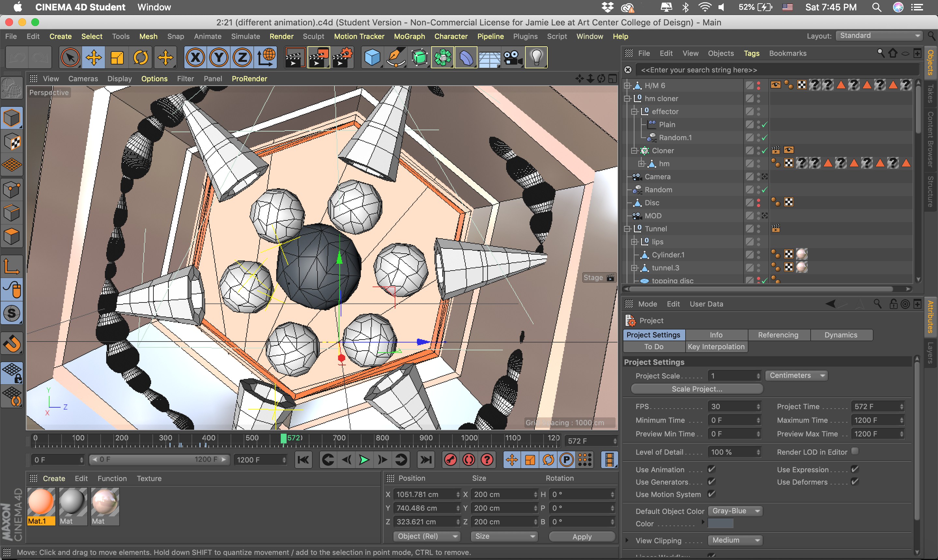Screen dimensions: 938x560
Task: Select the Live Selection tool
Action: click(70, 58)
